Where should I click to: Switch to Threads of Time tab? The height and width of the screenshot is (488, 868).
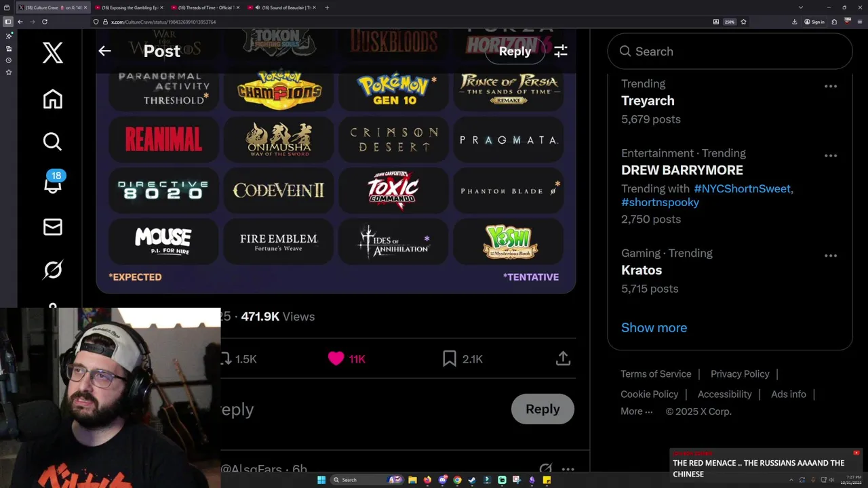[x=203, y=7]
